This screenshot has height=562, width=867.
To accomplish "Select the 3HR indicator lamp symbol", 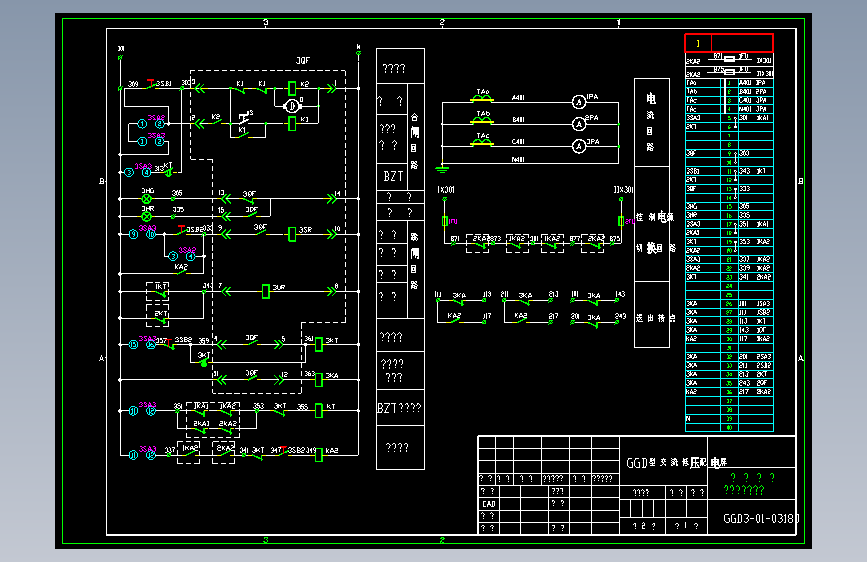I will 147,216.
